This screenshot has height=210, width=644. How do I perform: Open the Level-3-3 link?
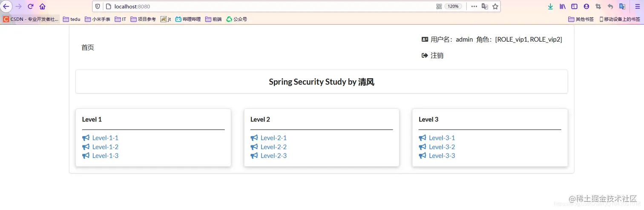click(442, 156)
